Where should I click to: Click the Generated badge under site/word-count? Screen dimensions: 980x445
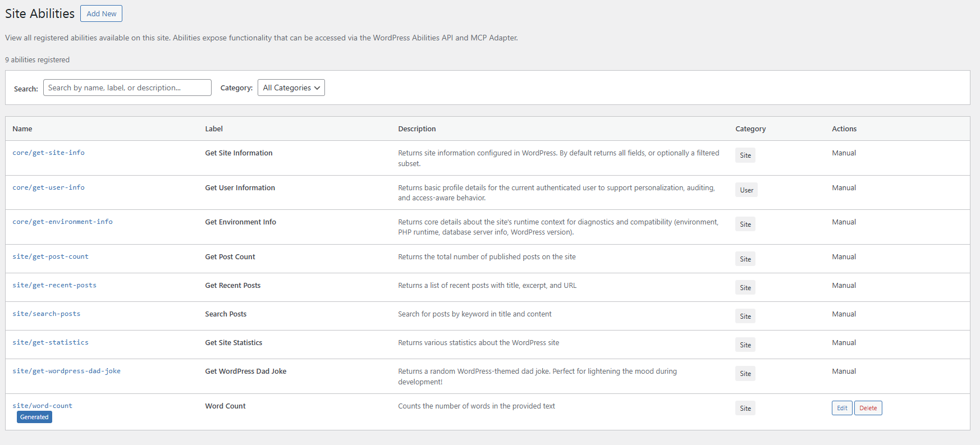click(x=34, y=417)
